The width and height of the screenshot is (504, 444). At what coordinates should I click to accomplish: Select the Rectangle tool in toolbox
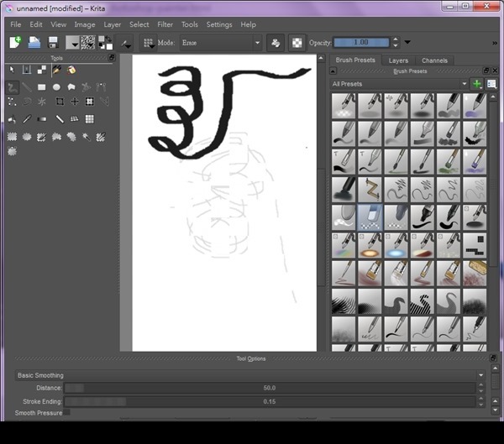pyautogui.click(x=41, y=86)
